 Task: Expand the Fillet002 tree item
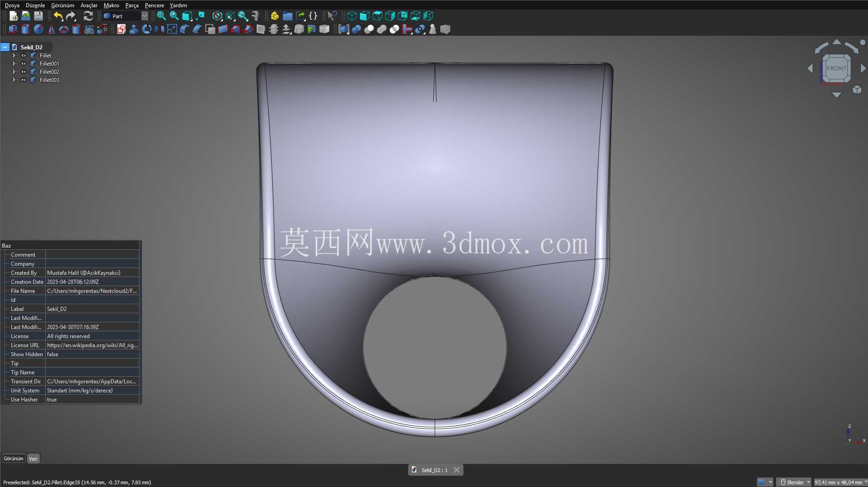point(14,72)
